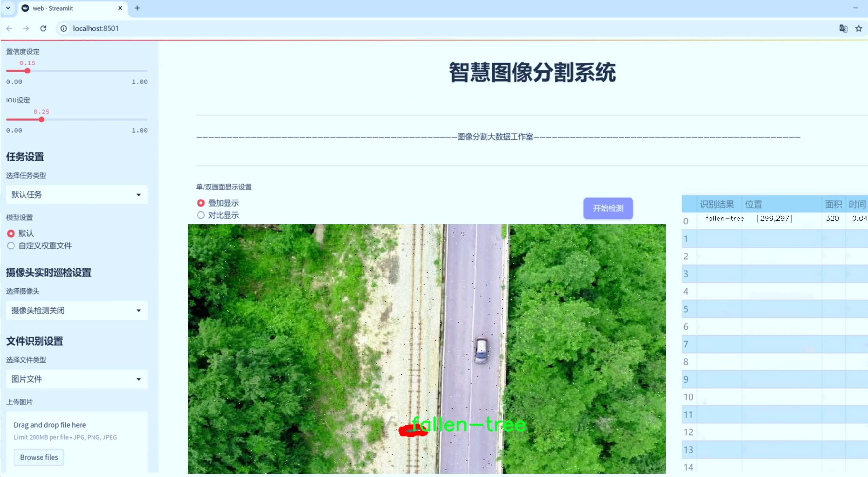Bookmark this page with the star icon

coord(859,28)
